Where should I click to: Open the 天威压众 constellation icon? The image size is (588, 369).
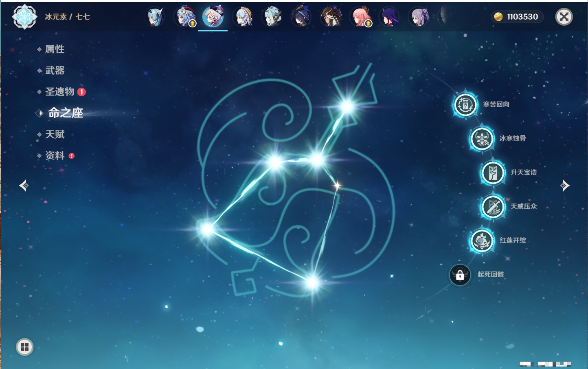click(x=493, y=207)
